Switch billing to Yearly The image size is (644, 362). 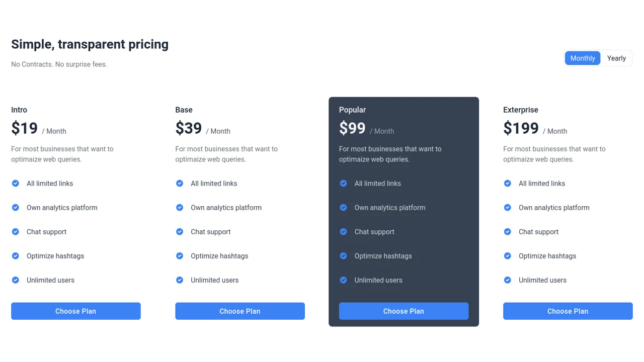coord(616,58)
